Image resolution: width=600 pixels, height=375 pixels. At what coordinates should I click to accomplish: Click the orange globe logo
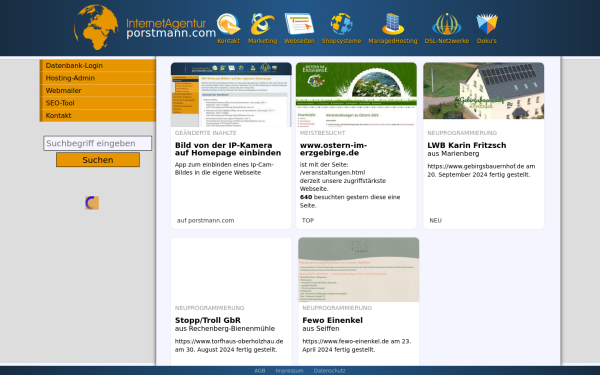coord(96,27)
